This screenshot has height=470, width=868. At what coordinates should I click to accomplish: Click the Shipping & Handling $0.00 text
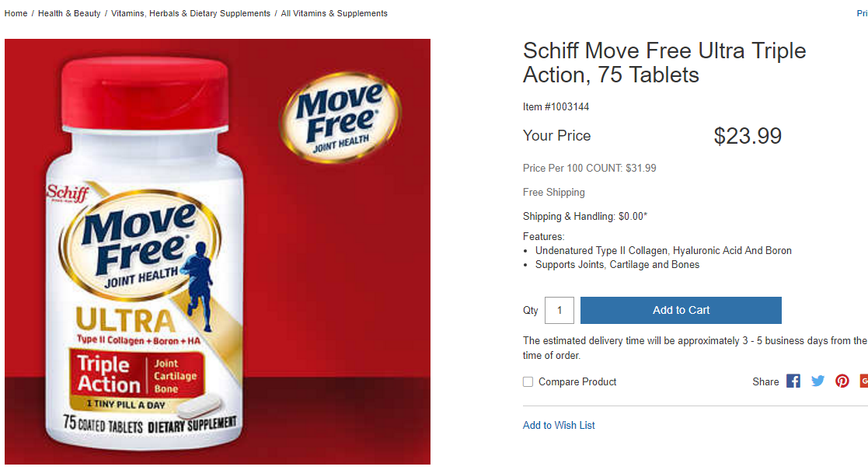(585, 217)
